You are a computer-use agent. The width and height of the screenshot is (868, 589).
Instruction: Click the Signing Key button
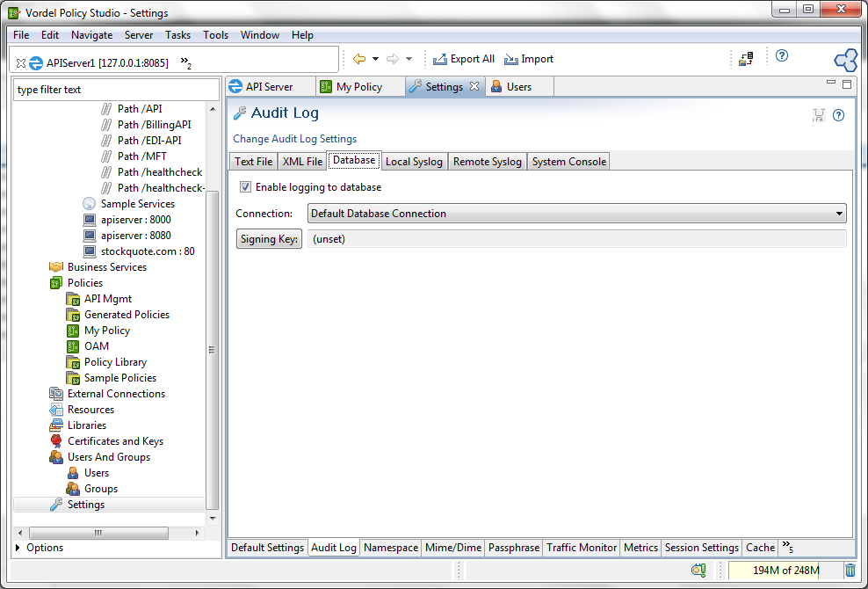[x=269, y=239]
